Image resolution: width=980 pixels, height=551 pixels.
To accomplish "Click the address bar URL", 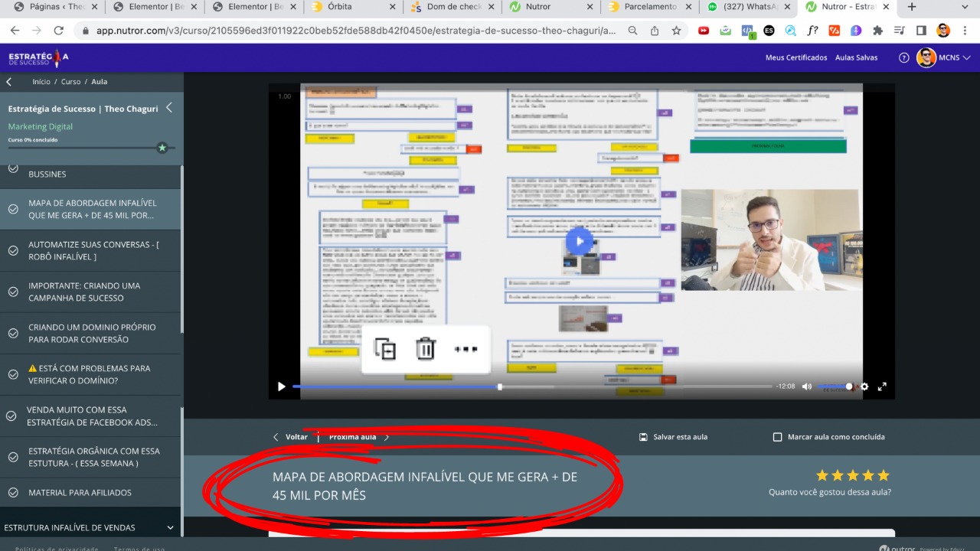I will (x=355, y=31).
